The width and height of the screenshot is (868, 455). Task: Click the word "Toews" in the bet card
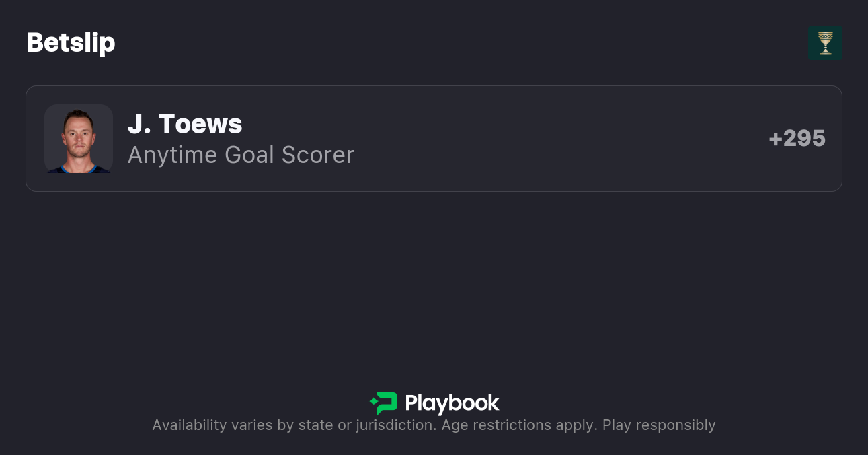[200, 124]
